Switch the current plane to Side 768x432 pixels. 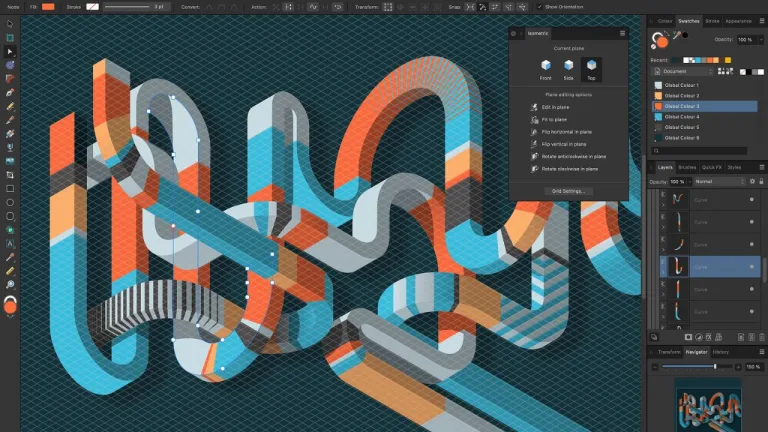569,69
